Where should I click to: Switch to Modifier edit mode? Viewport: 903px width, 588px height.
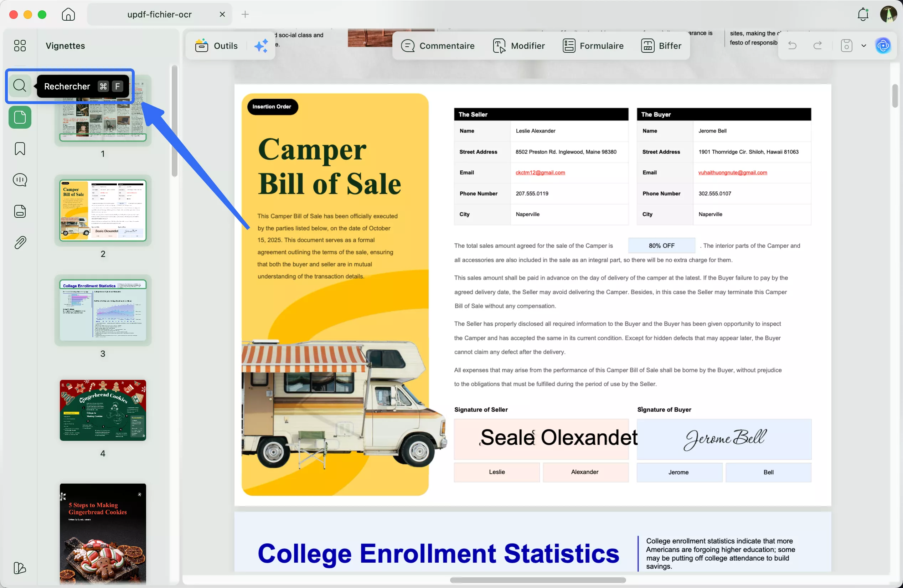518,46
